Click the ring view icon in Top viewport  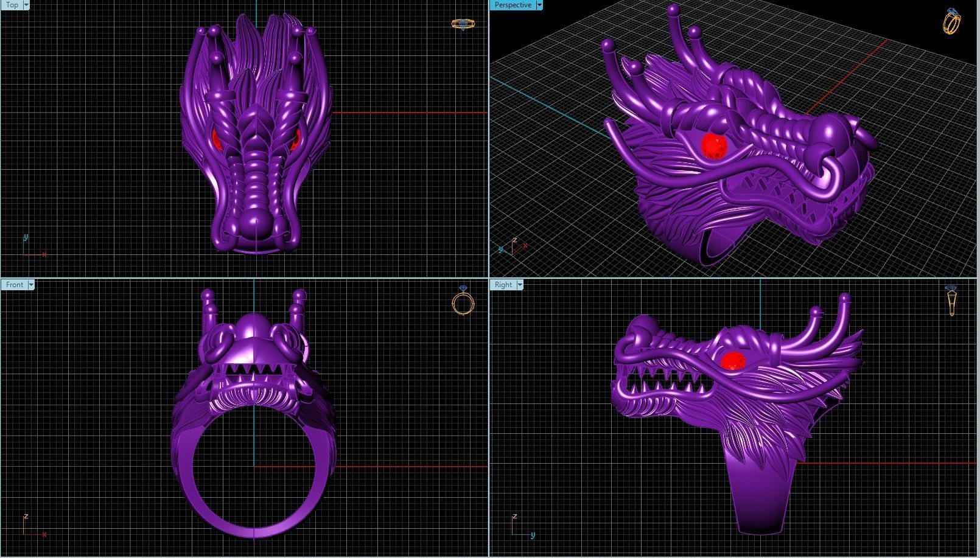click(463, 24)
